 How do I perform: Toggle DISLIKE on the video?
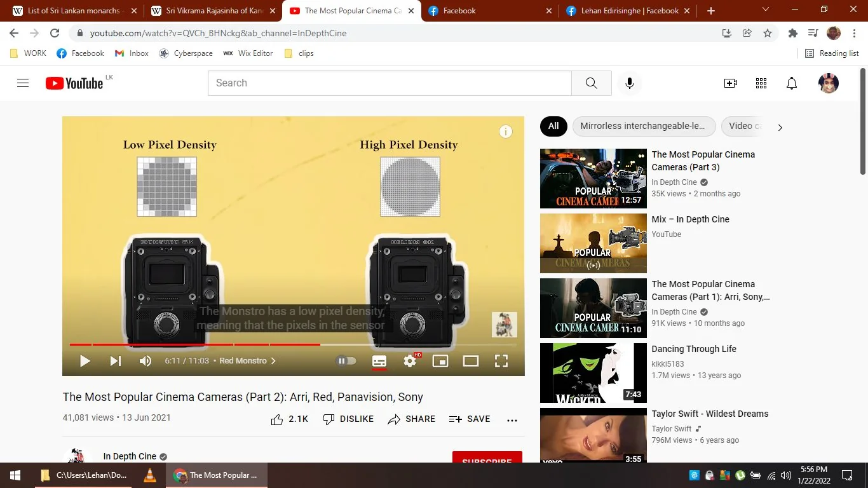pos(348,419)
